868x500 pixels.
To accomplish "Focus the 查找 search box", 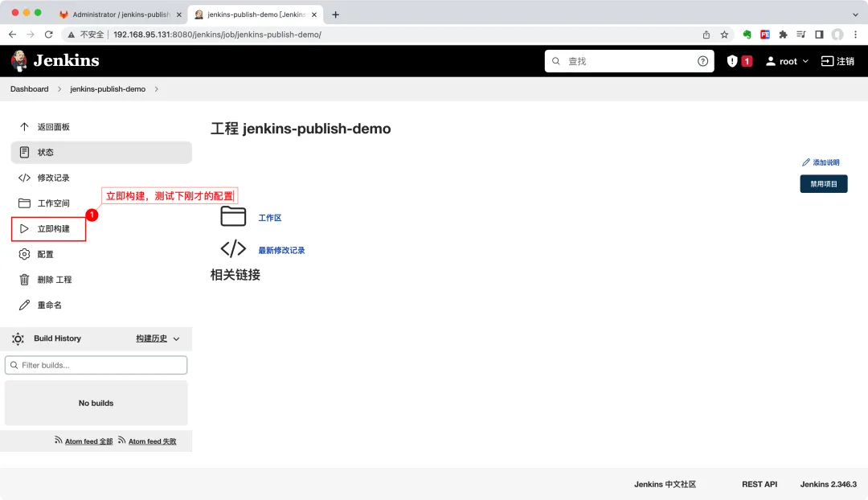I will 629,61.
